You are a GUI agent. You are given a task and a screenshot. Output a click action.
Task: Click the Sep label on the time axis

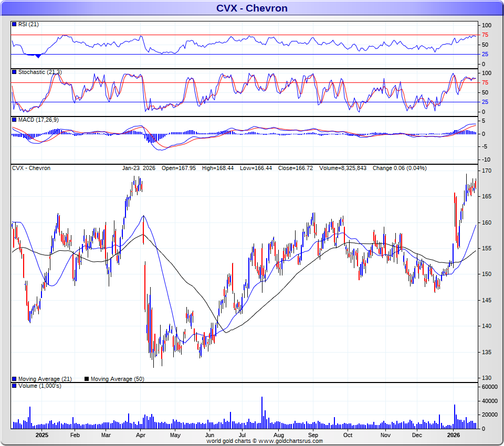pyautogui.click(x=313, y=435)
